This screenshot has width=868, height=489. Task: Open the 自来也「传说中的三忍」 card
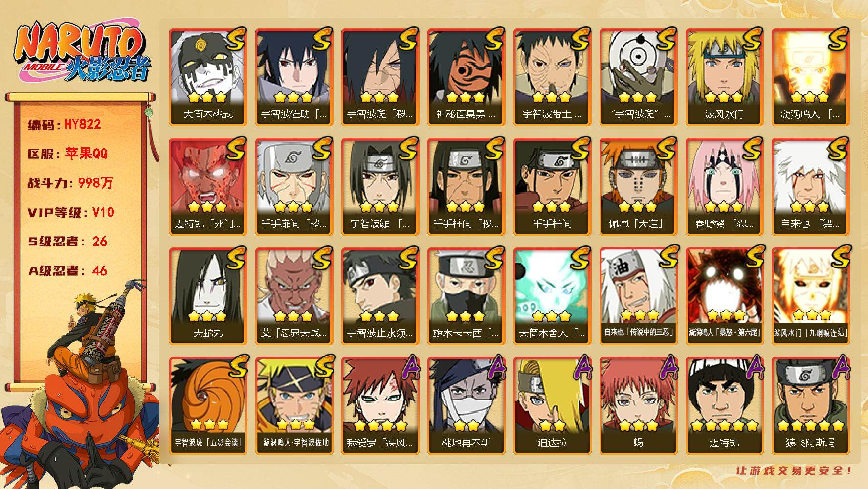click(638, 296)
